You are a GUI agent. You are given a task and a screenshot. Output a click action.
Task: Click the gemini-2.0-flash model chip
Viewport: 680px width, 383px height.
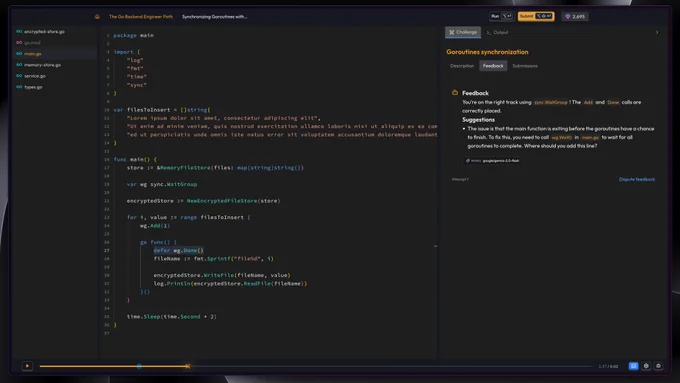coord(492,160)
